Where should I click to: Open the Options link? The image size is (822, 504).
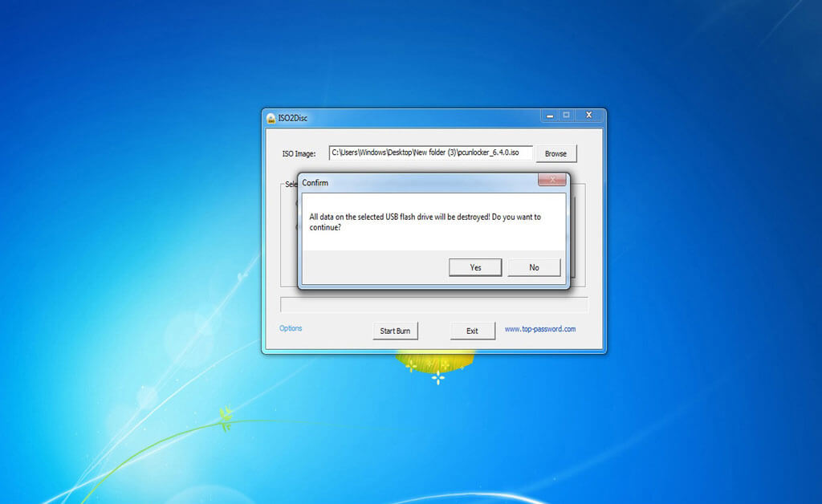click(x=291, y=328)
